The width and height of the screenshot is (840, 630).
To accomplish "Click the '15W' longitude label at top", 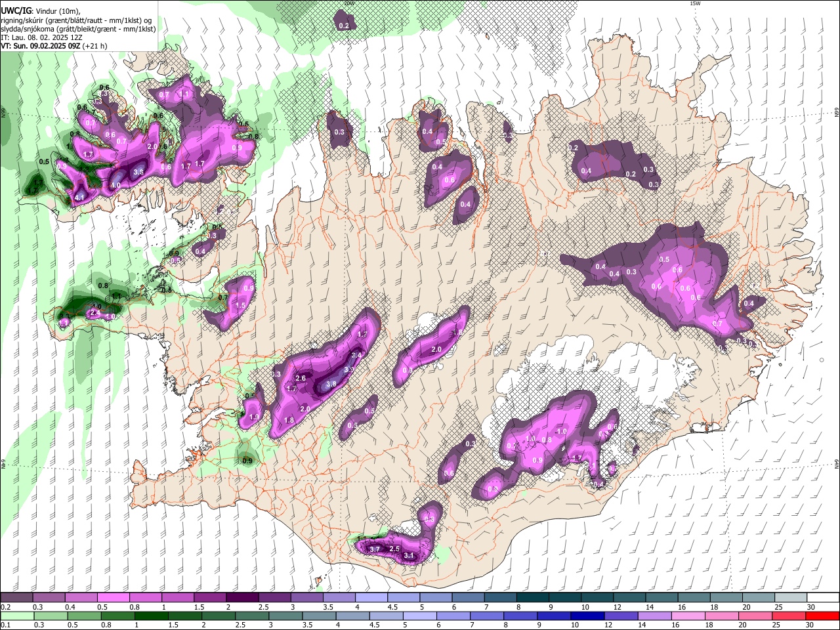I will [x=695, y=3].
